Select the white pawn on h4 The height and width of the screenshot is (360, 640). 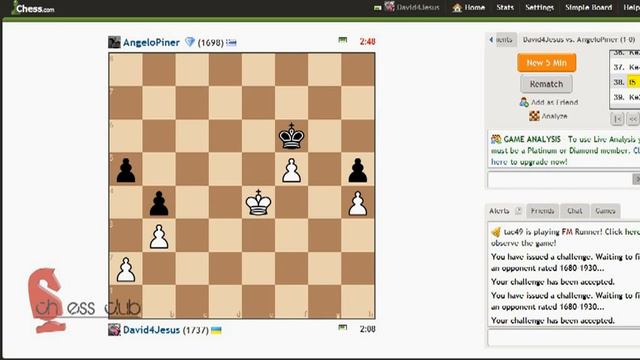[358, 203]
